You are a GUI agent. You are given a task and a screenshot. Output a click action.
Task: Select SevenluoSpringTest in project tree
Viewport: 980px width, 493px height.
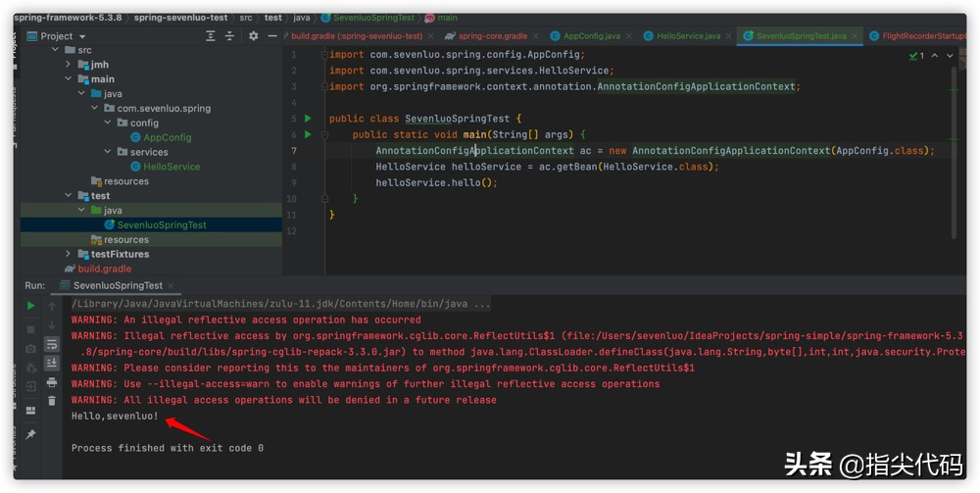155,225
